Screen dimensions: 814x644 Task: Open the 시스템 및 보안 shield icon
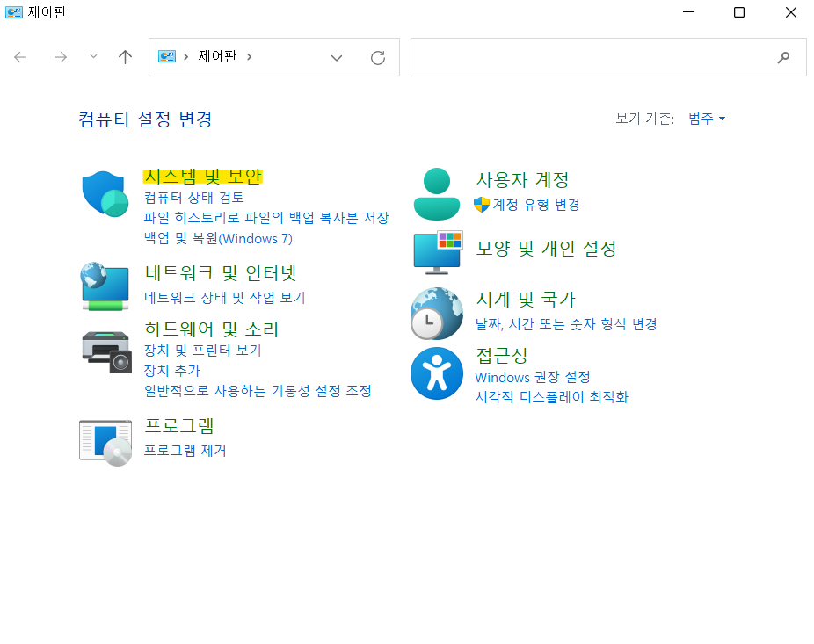pos(105,193)
